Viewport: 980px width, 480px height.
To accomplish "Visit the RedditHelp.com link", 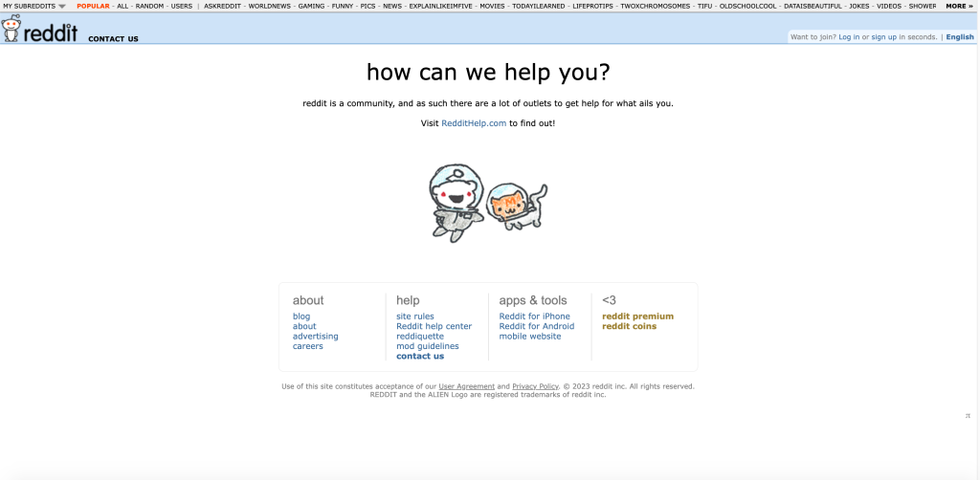I will 474,123.
